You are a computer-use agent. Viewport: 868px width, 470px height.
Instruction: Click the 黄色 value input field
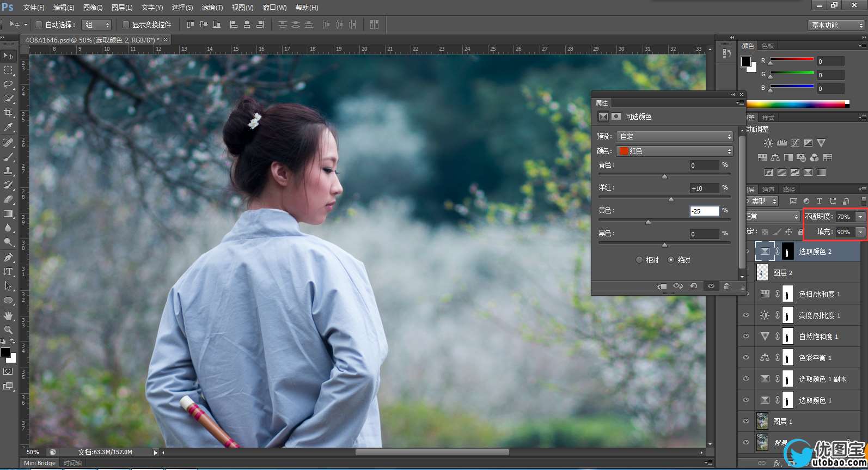(704, 211)
